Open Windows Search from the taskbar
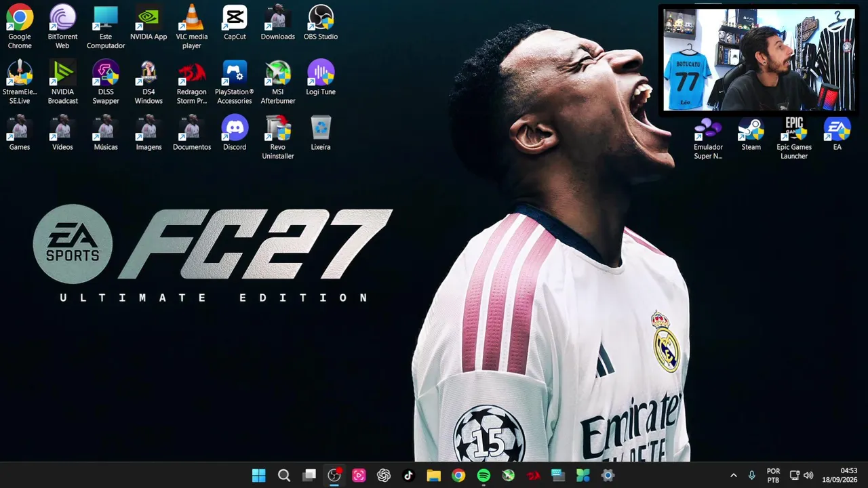The image size is (868, 488). (x=284, y=476)
